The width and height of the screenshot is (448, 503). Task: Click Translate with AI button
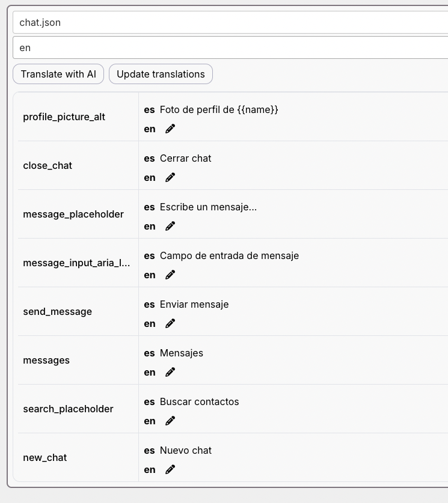pos(58,74)
